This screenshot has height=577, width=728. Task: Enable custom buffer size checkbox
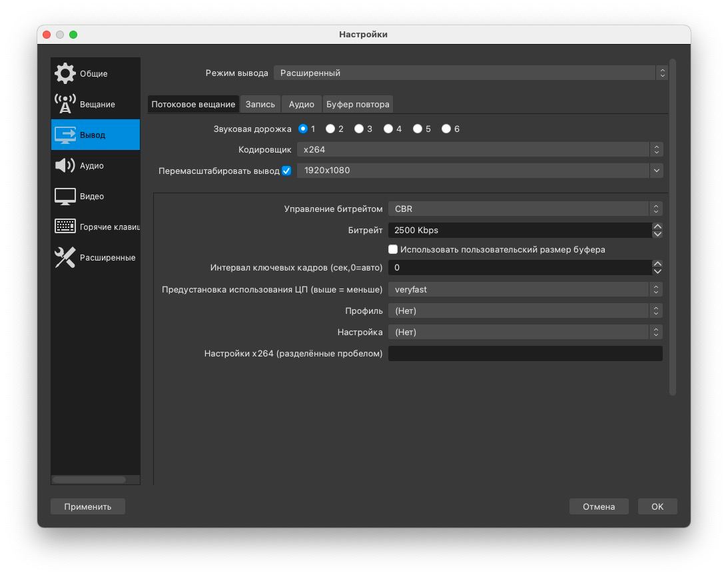[393, 249]
